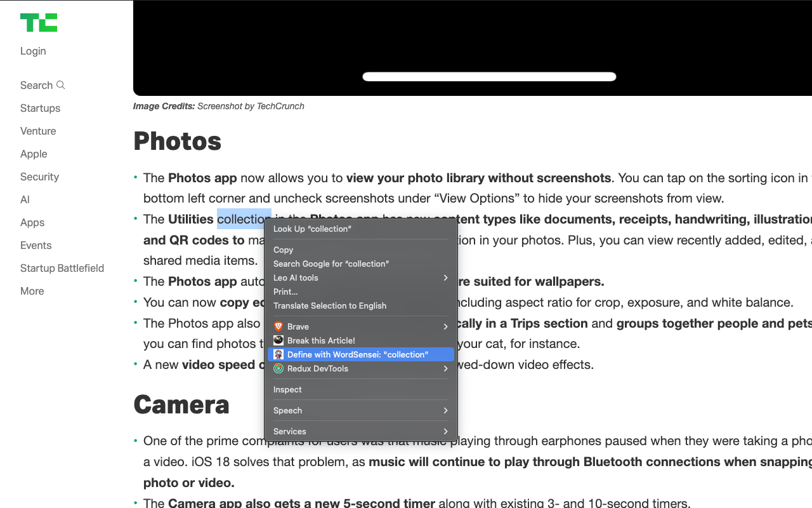The width and height of the screenshot is (812, 508).
Task: Open the Speech menu entry
Action: coord(361,410)
